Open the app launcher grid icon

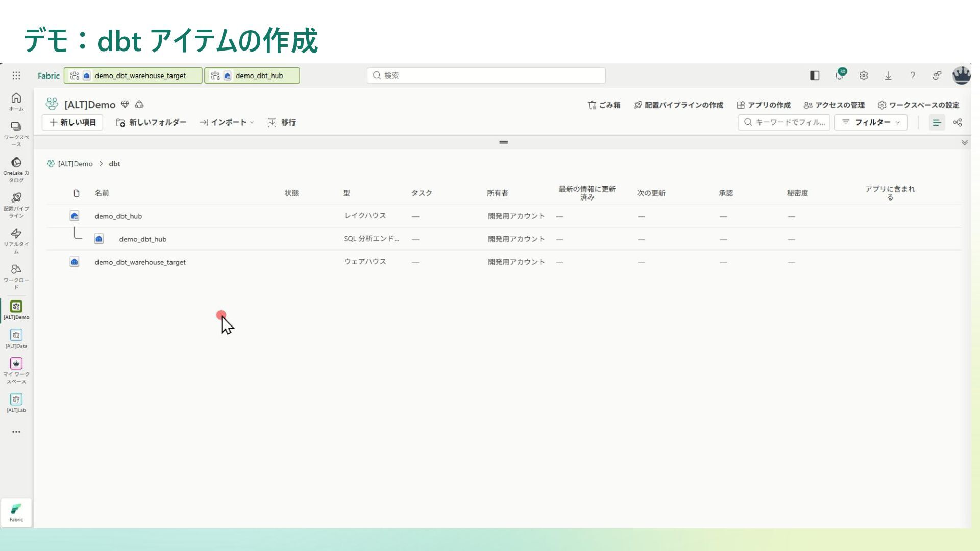pos(16,76)
